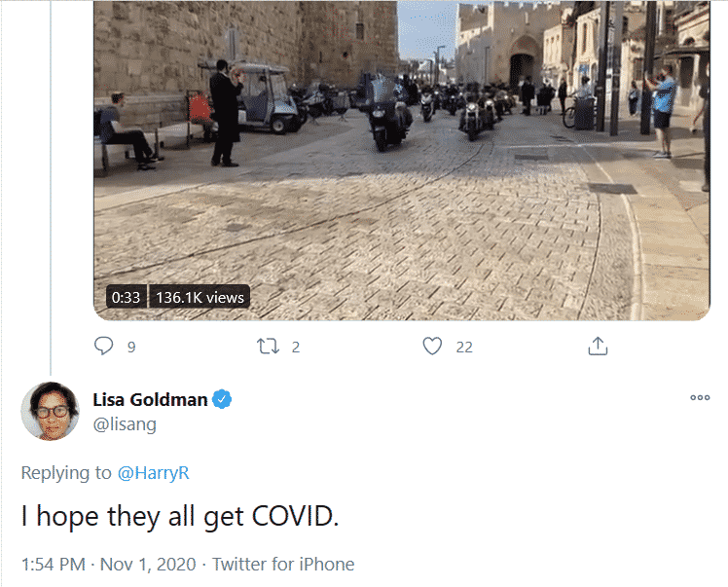Open the @lisang handle link
Image resolution: width=728 pixels, height=587 pixels.
point(125,424)
